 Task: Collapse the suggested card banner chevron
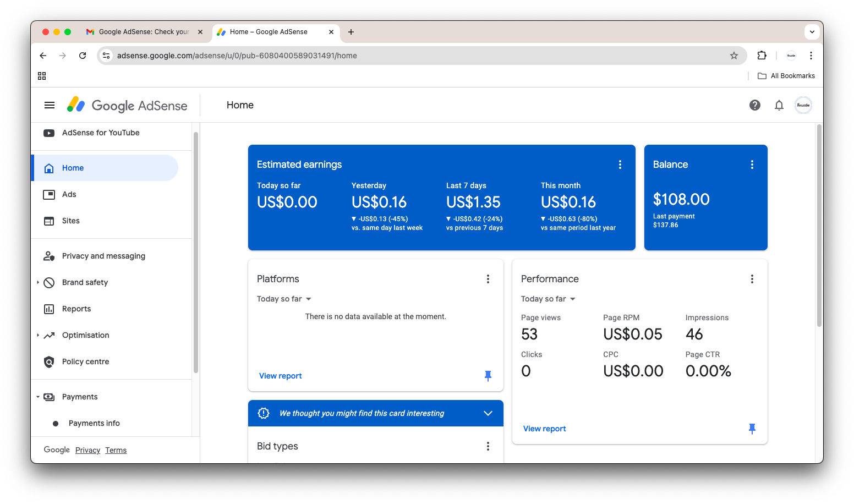(488, 413)
